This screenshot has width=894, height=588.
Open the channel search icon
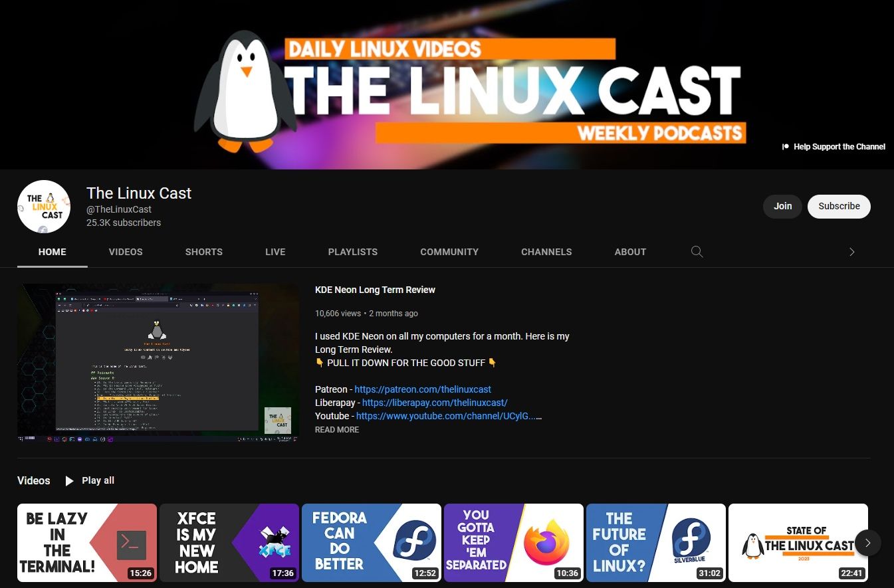pos(697,251)
